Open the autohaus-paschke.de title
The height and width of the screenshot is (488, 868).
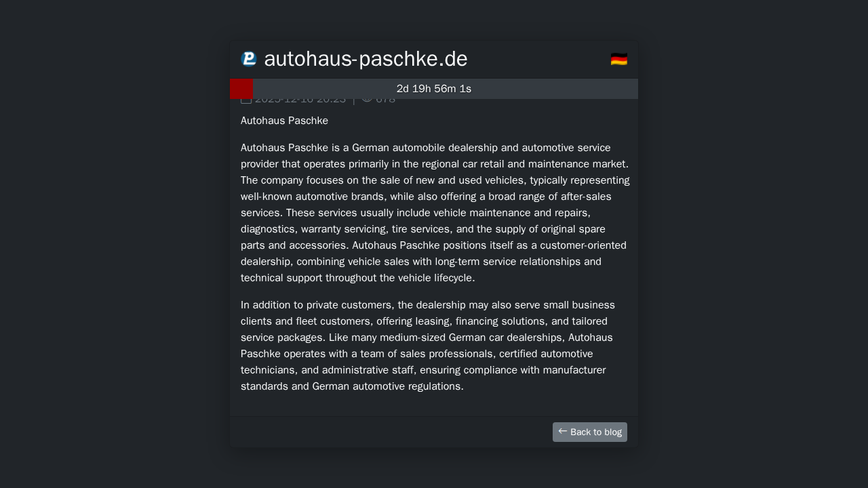pos(366,59)
